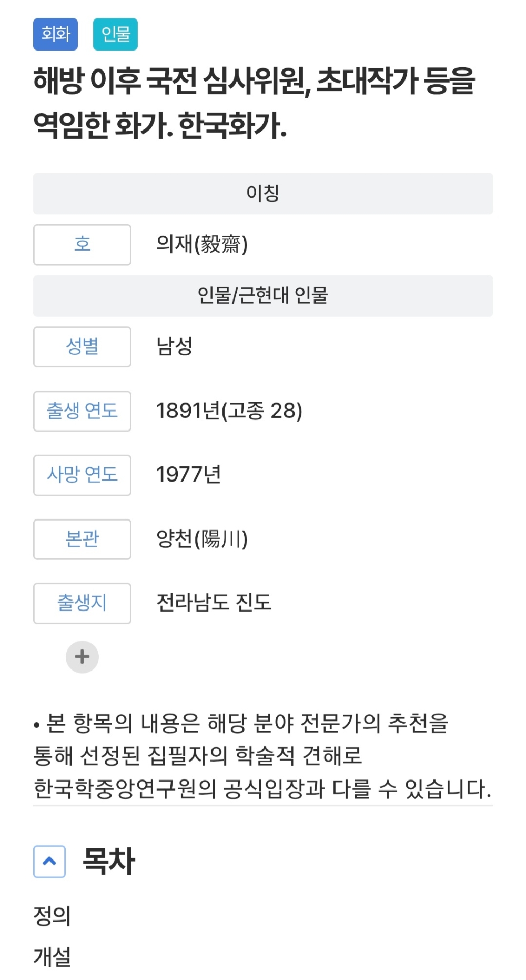Screen dimensions: 526x980
Task: Click the 양천(陽川) clan value
Action: click(202, 539)
